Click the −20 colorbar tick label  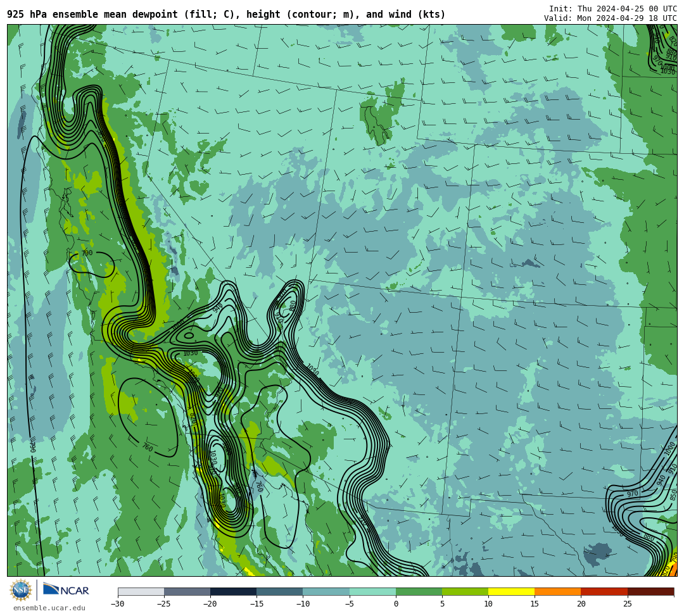[210, 604]
